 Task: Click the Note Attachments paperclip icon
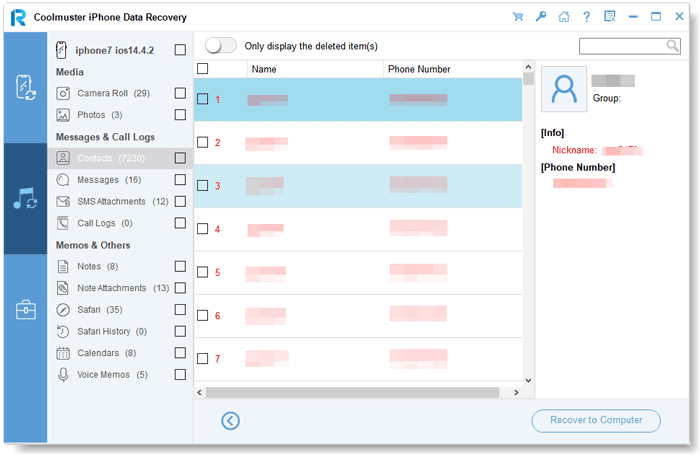pos(63,288)
